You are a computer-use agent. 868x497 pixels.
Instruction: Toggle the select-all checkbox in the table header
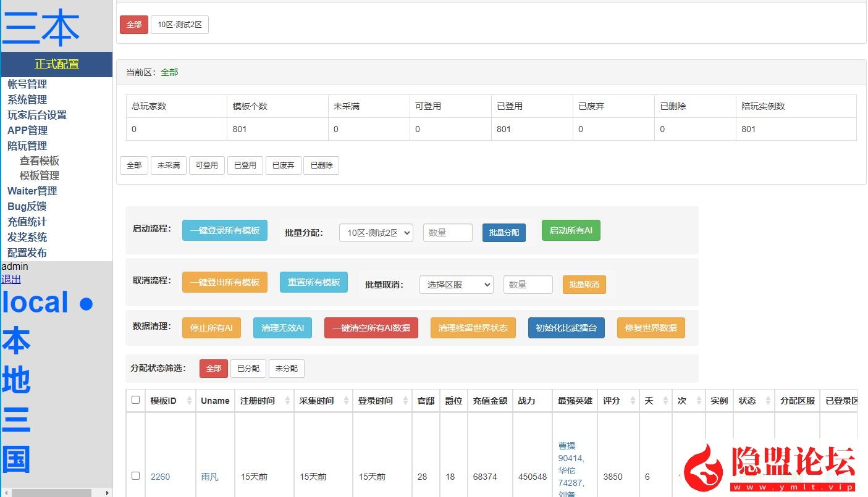[x=135, y=399]
